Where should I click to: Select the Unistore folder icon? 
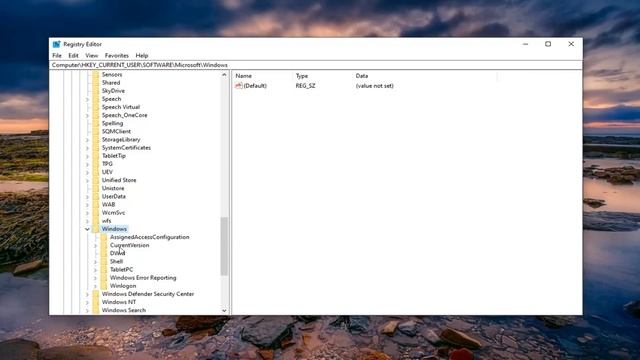coord(96,188)
